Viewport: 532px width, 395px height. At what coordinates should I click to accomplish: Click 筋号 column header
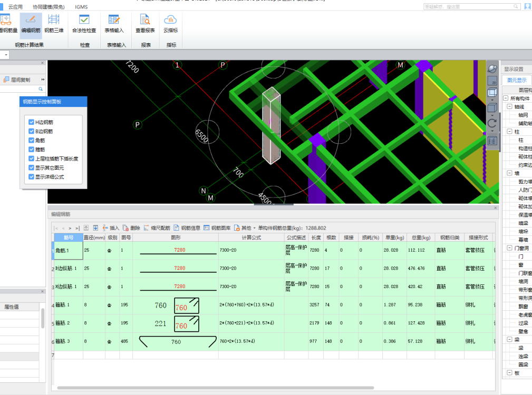[x=68, y=238]
